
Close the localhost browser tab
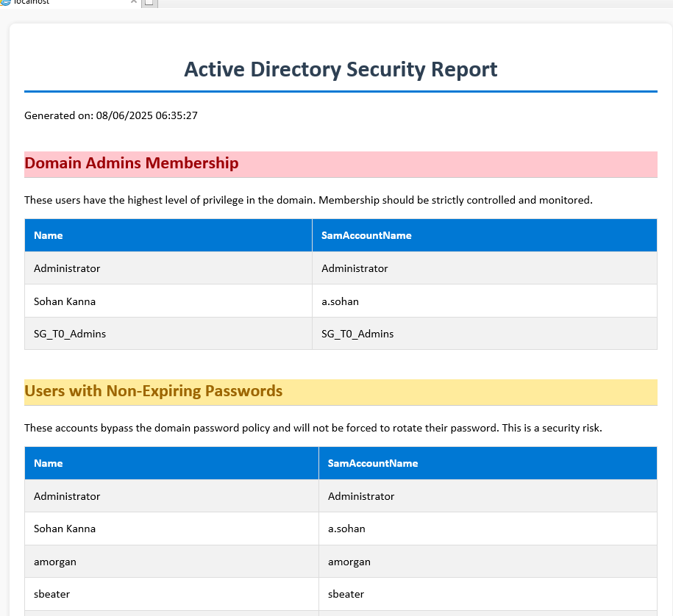[x=133, y=2]
